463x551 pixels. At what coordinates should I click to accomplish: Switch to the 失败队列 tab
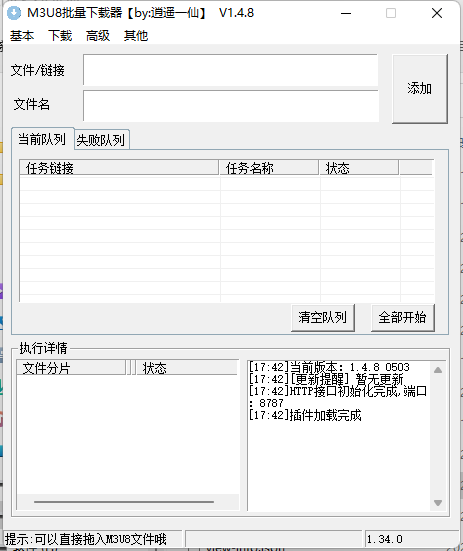tap(101, 140)
